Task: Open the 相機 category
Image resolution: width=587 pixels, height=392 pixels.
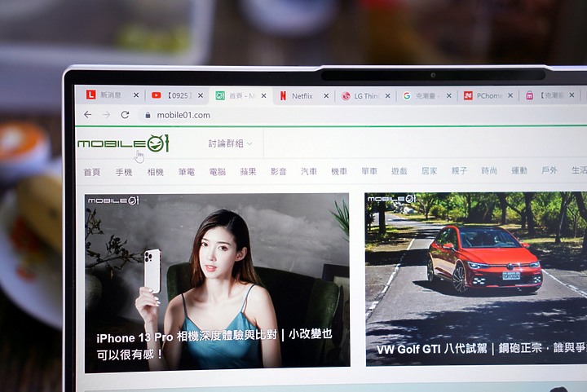Action: (155, 172)
